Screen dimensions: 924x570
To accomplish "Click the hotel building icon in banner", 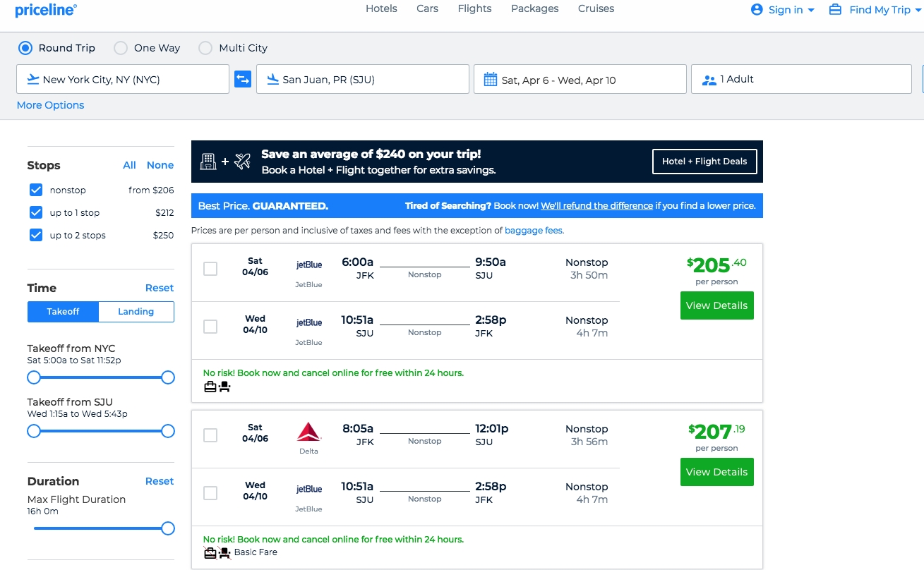I will [208, 161].
